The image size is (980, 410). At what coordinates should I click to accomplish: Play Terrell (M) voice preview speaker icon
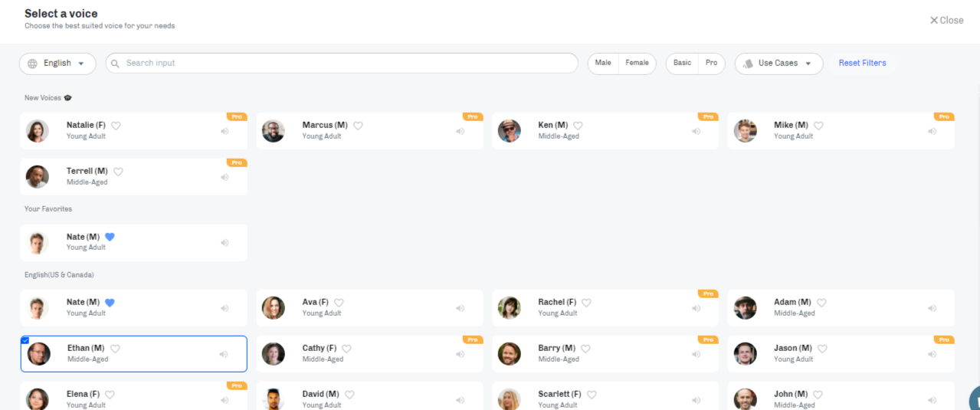click(225, 177)
